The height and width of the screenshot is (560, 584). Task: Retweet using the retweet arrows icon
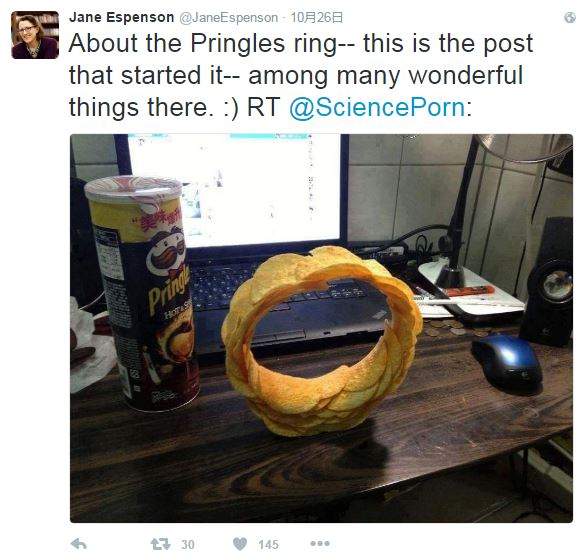(x=161, y=544)
